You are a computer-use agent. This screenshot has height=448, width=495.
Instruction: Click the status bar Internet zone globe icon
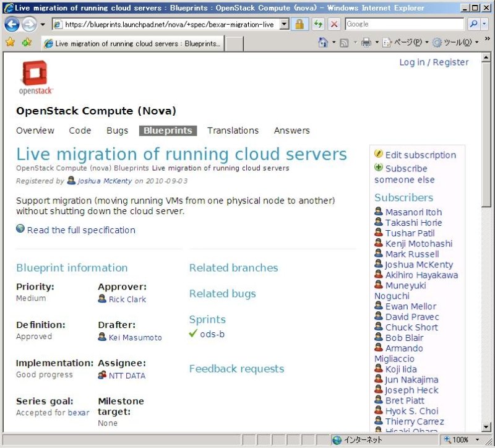337,440
